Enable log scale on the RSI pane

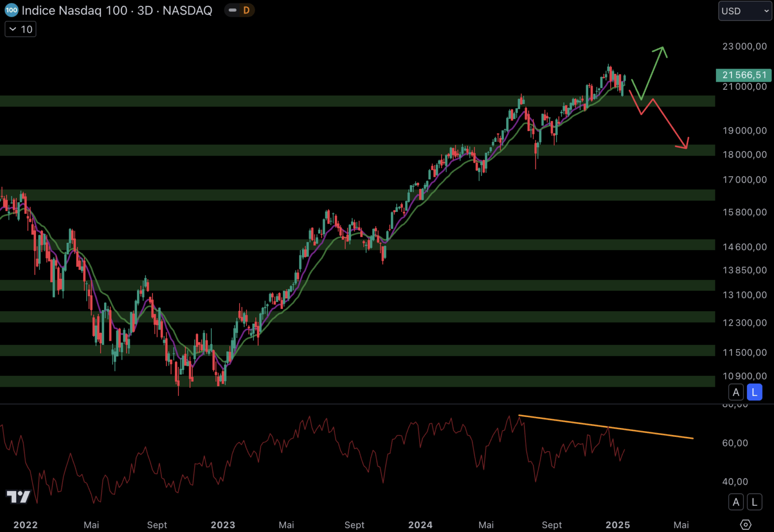(754, 502)
